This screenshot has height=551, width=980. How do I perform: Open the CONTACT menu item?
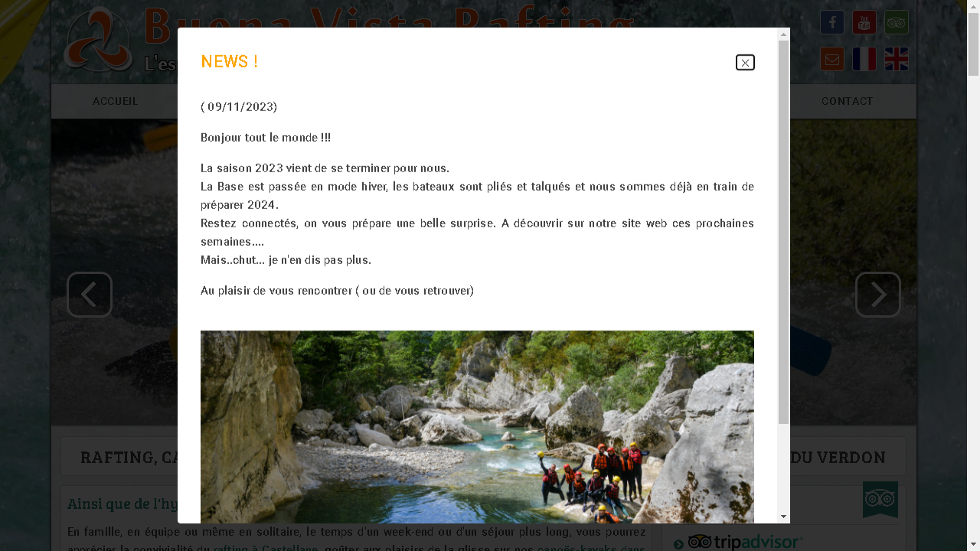coord(847,101)
